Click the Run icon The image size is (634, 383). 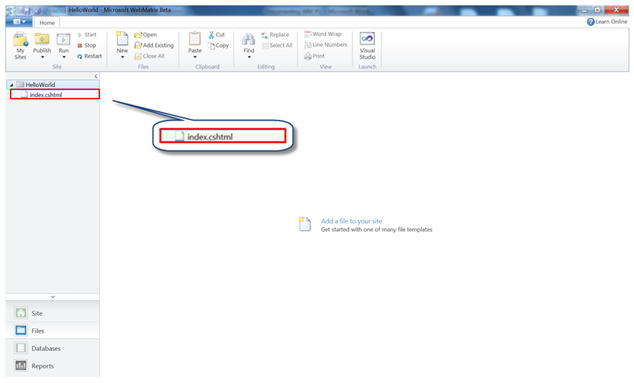63,40
